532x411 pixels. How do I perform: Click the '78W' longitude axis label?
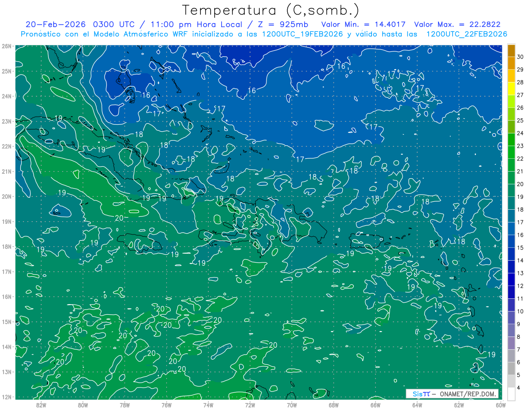pyautogui.click(x=125, y=405)
